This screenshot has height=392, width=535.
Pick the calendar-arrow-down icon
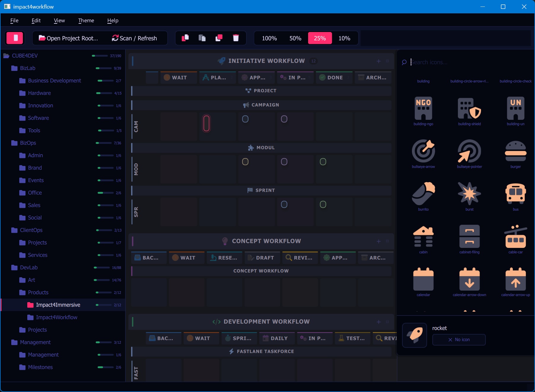tap(469, 279)
